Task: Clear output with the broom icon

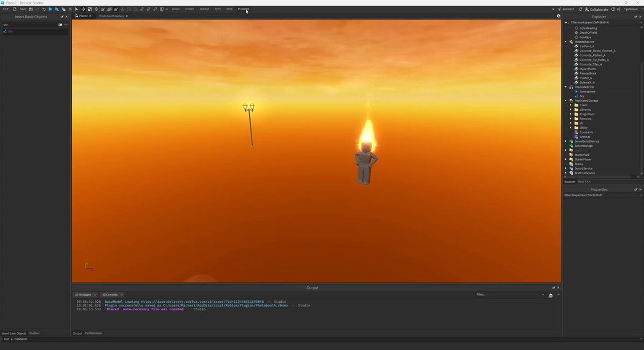Action: click(551, 295)
